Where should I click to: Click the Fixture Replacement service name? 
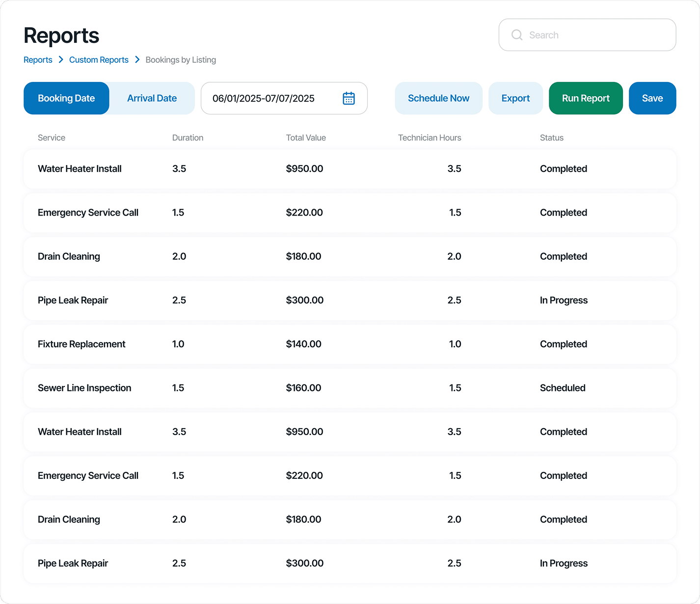pos(81,344)
